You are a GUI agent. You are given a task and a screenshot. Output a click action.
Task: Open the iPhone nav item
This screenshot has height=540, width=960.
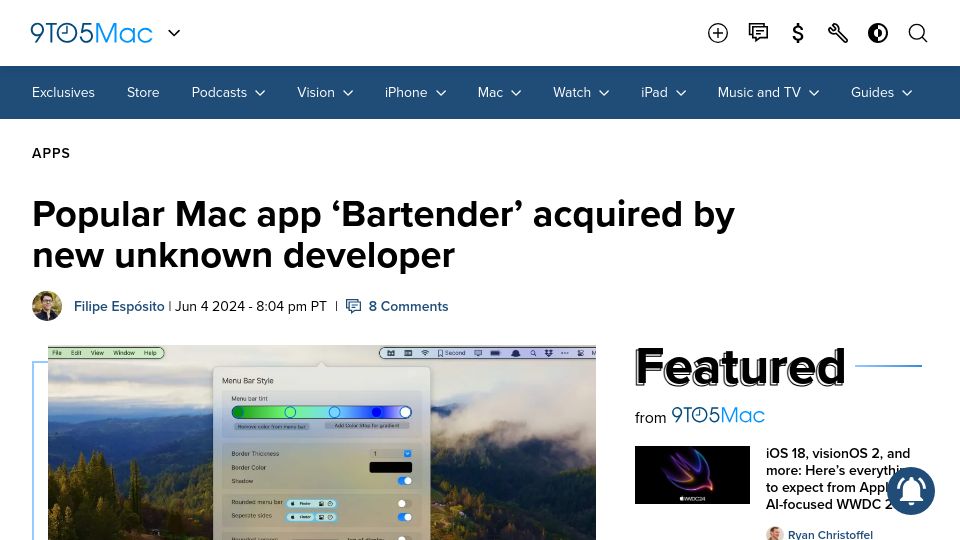(406, 92)
